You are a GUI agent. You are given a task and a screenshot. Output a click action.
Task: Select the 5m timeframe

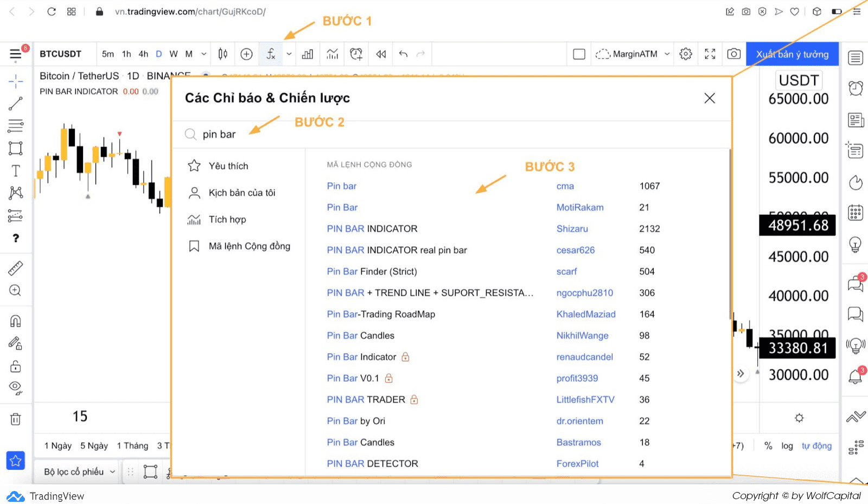[x=108, y=54]
